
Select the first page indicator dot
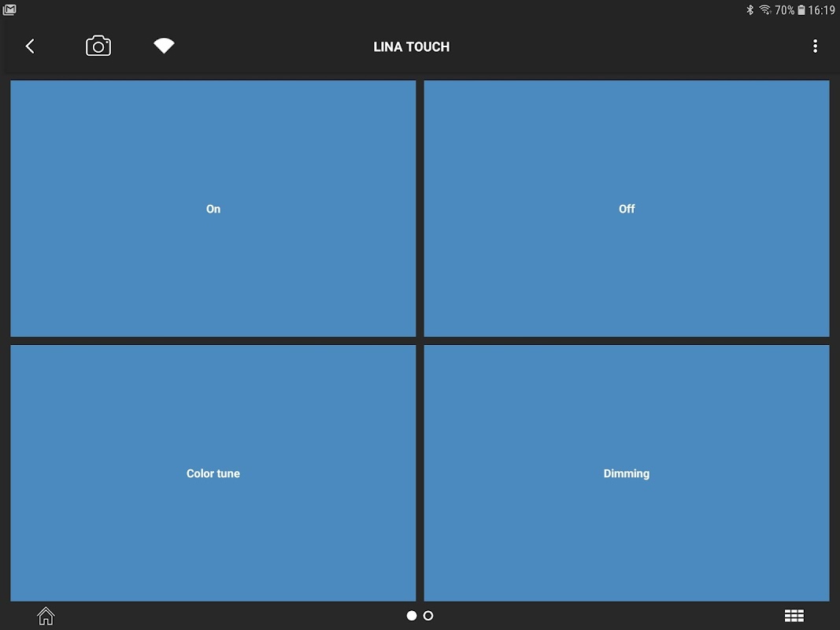(x=412, y=616)
